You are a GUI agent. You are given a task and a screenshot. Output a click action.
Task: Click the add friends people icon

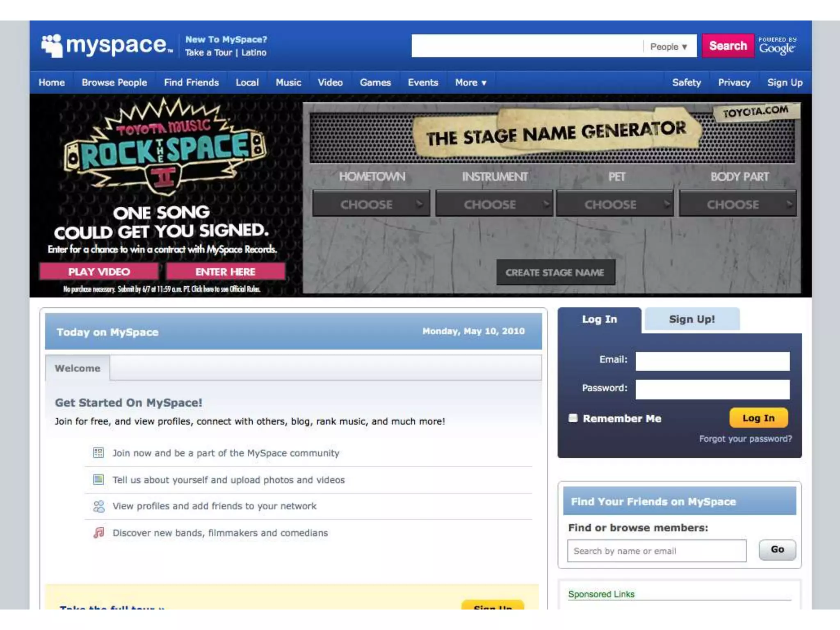98,506
